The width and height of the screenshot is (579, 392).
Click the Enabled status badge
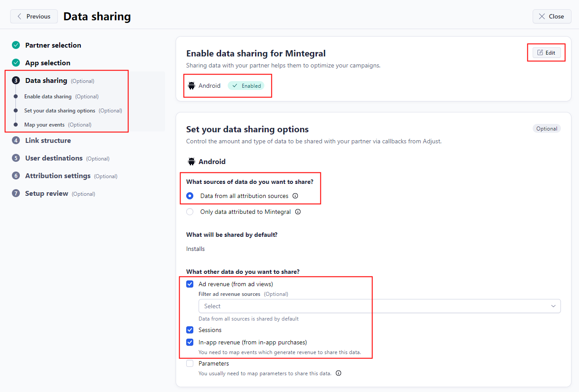(x=246, y=86)
